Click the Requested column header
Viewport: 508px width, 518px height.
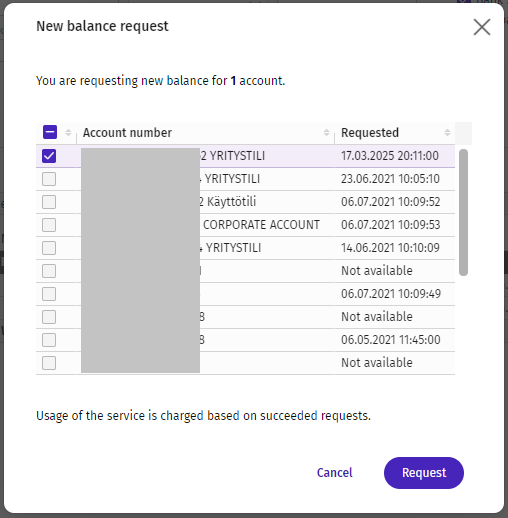[x=370, y=133]
